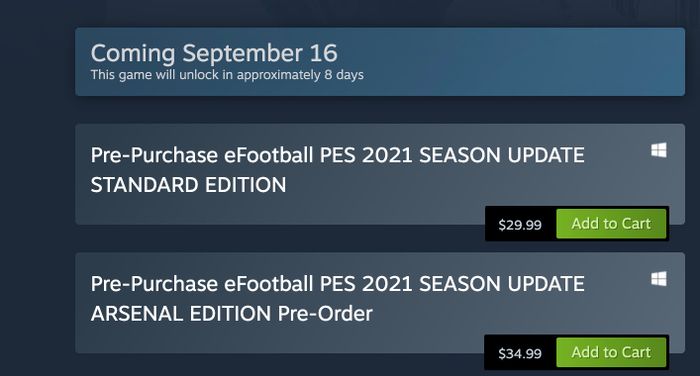Viewport: 700px width, 376px height.
Task: Open the PES 2021 Standard Edition title
Action: click(x=337, y=170)
